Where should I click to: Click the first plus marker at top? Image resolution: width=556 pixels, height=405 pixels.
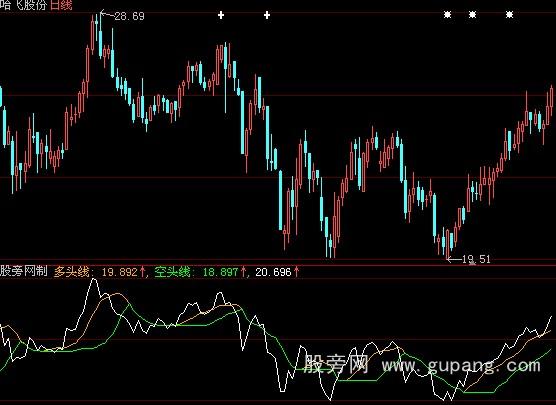221,15
